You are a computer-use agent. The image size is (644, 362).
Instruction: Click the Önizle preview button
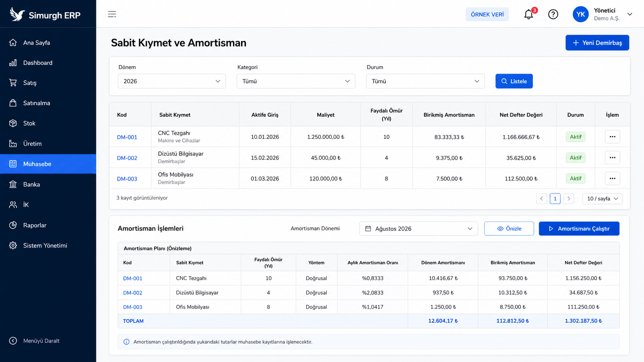tap(509, 229)
